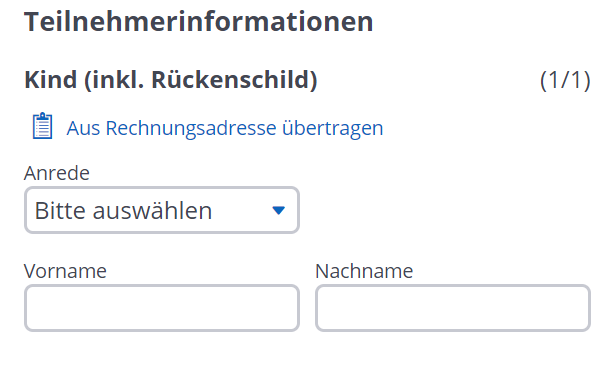Click the 'Bitte auswählen' placeholder text

(124, 211)
